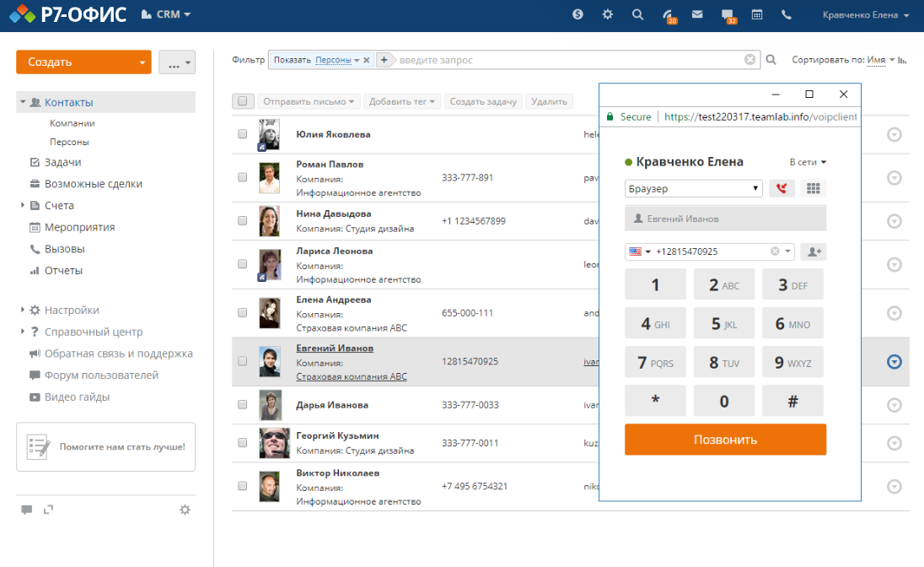The height and width of the screenshot is (567, 924).
Task: Toggle the select-all contacts checkbox
Action: click(243, 101)
